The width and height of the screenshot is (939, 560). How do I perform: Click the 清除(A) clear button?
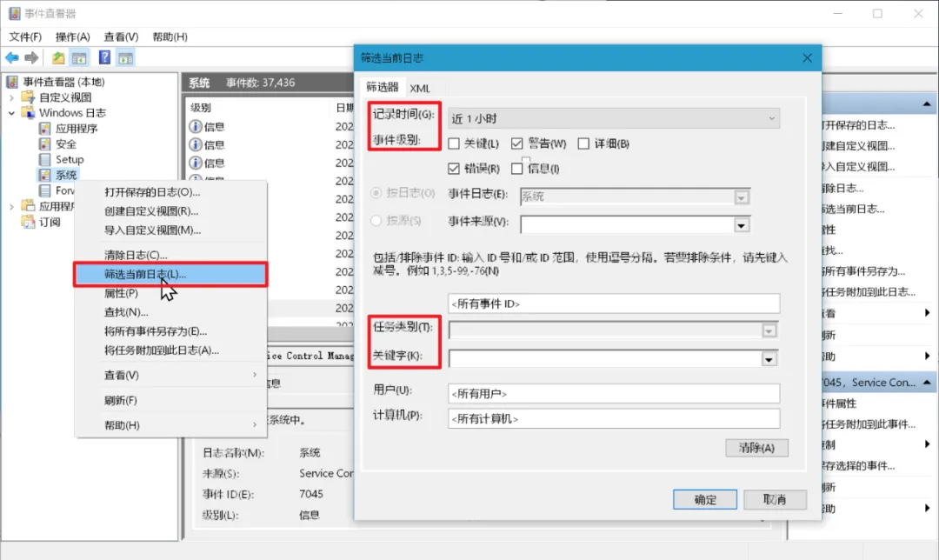756,447
